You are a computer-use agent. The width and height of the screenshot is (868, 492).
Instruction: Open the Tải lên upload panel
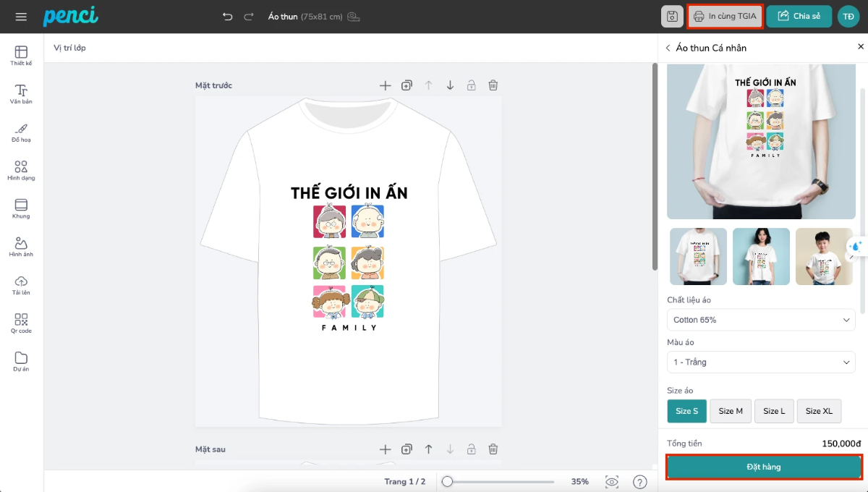pyautogui.click(x=21, y=285)
